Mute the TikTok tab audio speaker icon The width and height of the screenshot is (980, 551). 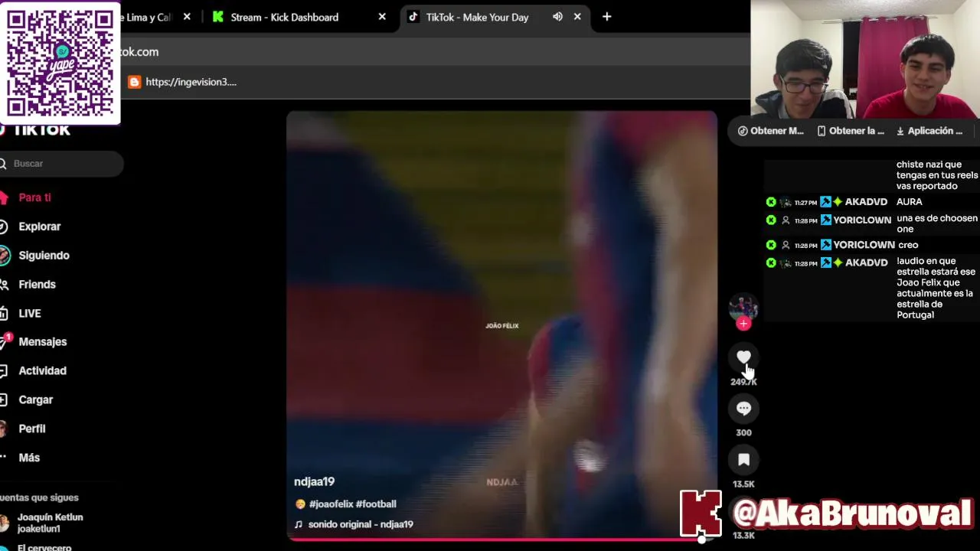(x=557, y=17)
